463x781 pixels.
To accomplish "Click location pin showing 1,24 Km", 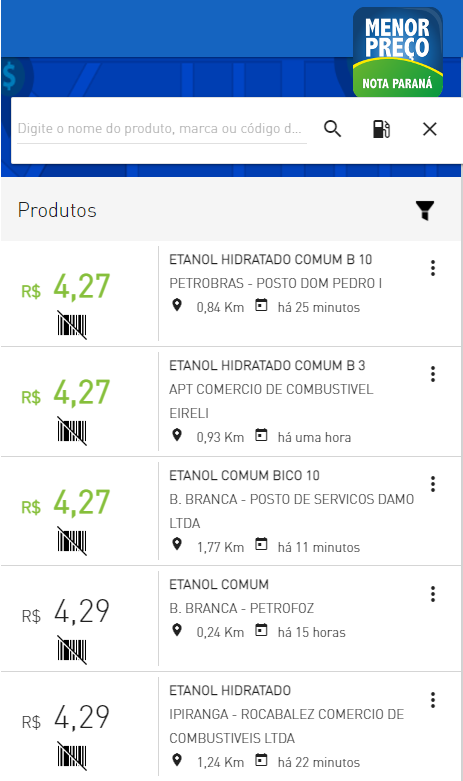I will (x=177, y=760).
